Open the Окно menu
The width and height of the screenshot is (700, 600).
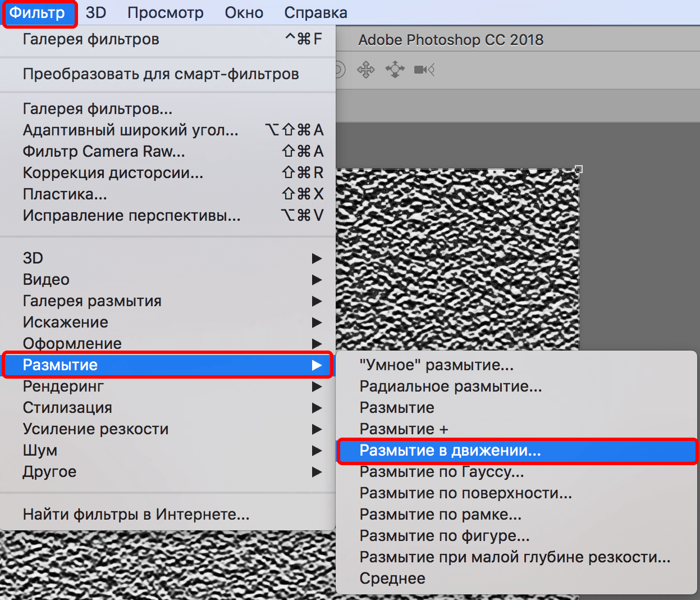pos(244,13)
